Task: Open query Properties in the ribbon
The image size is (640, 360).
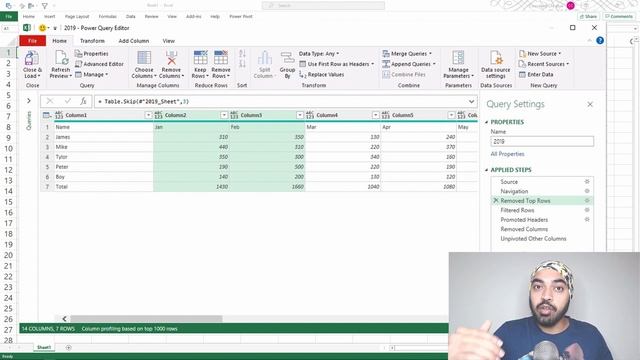Action: 91,53
